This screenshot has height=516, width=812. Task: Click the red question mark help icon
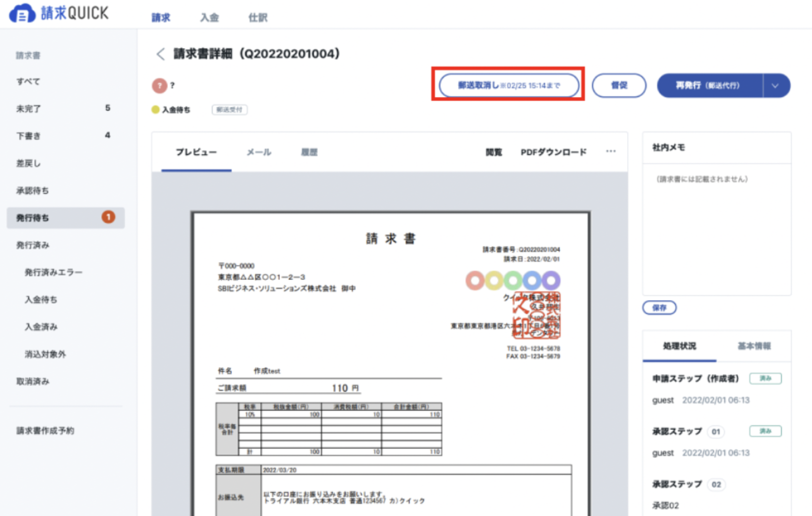pos(159,85)
